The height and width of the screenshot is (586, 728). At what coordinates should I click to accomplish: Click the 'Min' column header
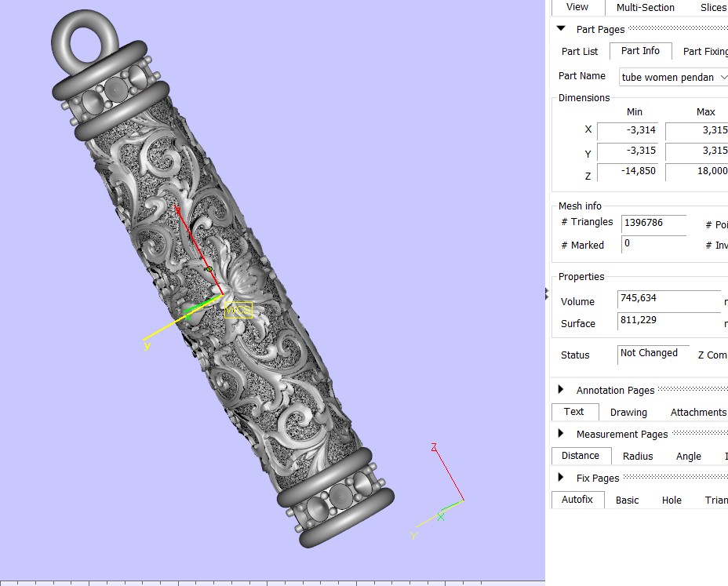pos(634,112)
